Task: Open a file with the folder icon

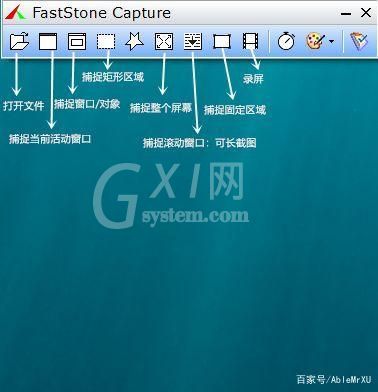Action: (x=19, y=41)
